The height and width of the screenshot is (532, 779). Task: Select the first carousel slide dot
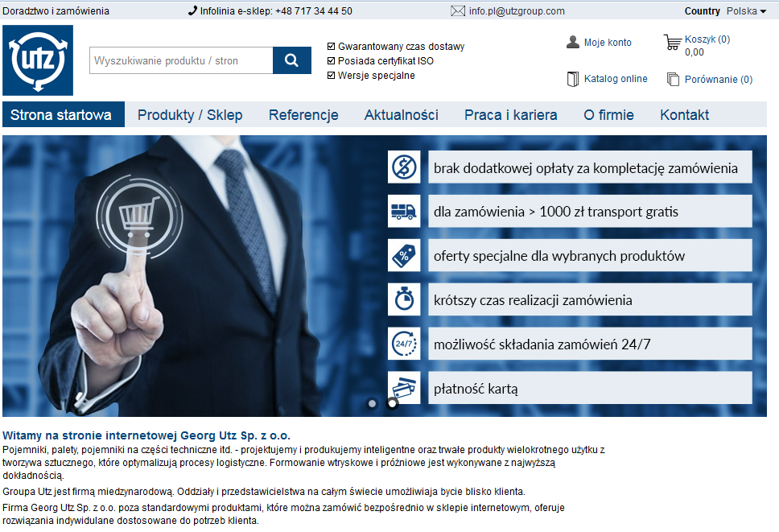coord(372,403)
